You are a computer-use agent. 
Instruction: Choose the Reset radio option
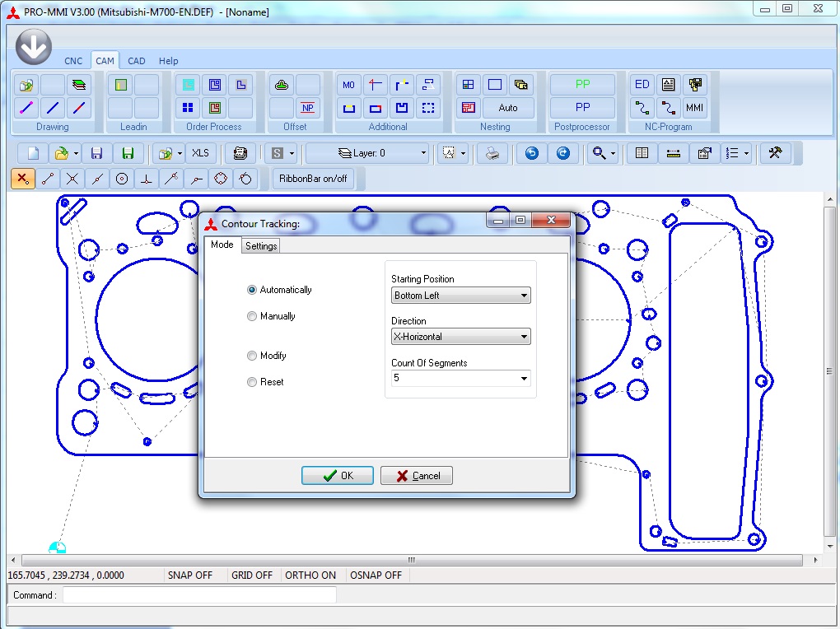coord(252,382)
